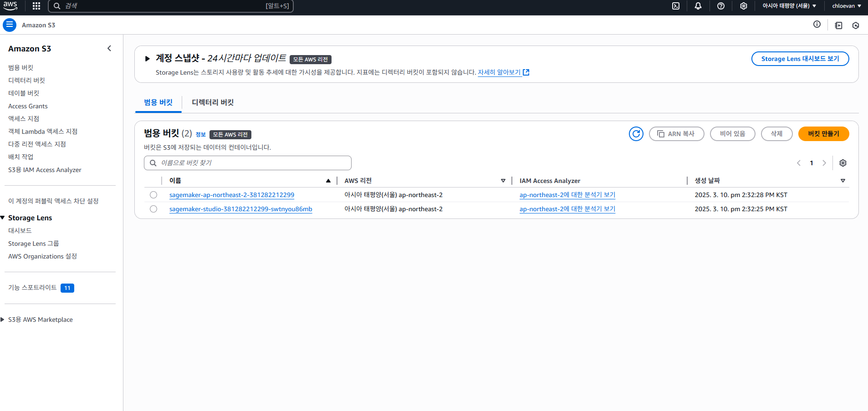Viewport: 868px width, 411px height.
Task: Open 액세스 지점 in the sidebar
Action: tap(24, 118)
